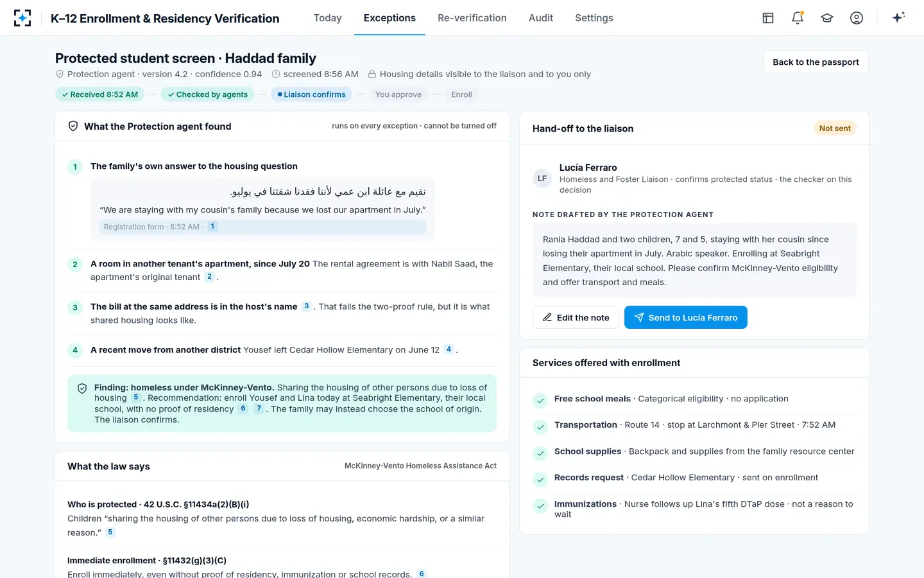Image resolution: width=924 pixels, height=578 pixels.
Task: Click the LF avatar for Lucía Ferraro
Action: pos(542,179)
